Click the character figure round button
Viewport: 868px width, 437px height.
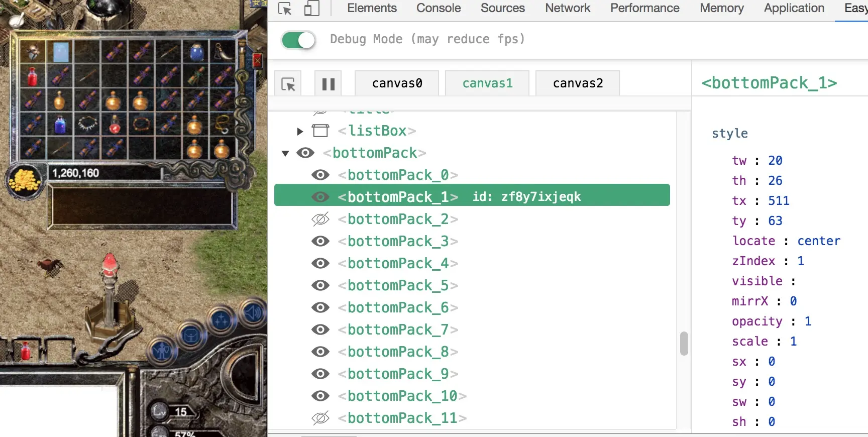click(x=162, y=351)
